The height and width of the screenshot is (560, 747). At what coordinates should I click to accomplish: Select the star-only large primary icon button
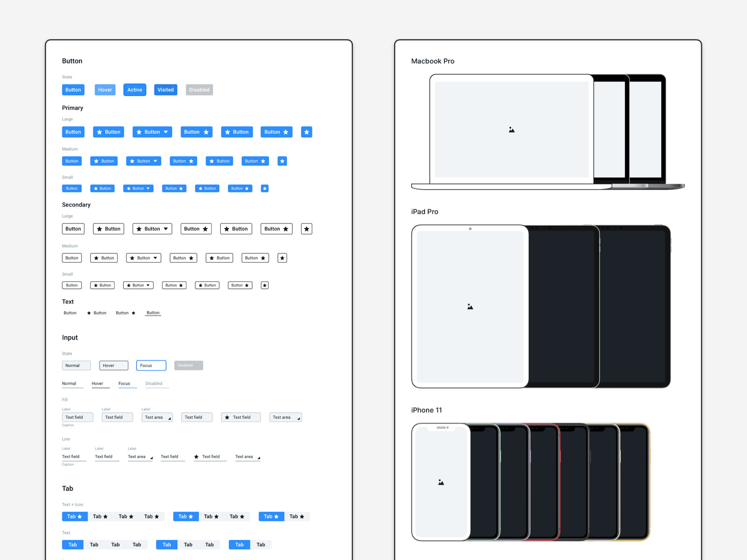coord(307,132)
